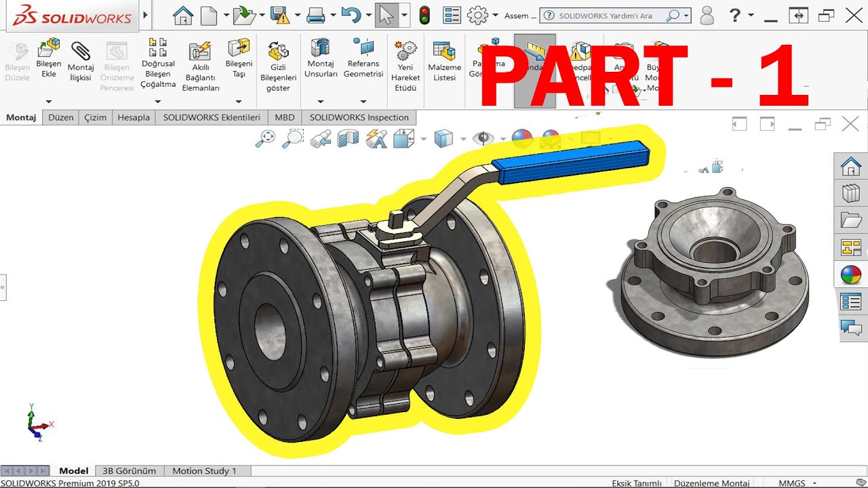
Task: Open Edit Appearance sphere in view toolbar
Action: tap(522, 139)
